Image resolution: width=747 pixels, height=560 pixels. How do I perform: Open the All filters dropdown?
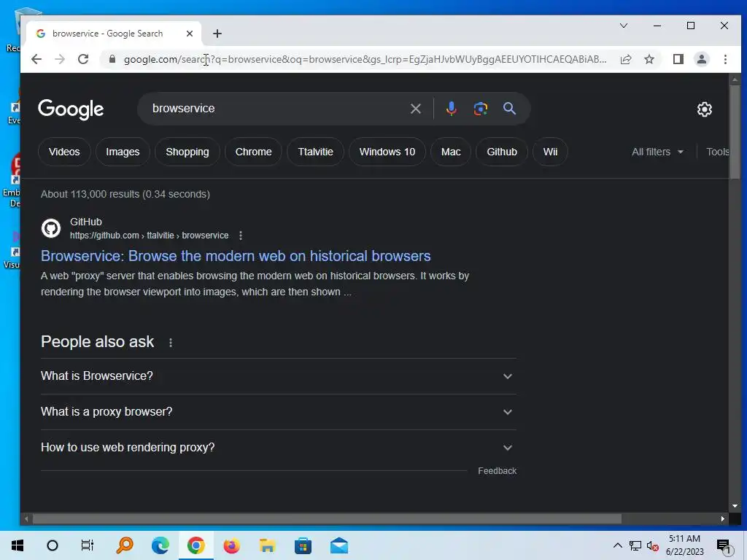click(x=657, y=152)
